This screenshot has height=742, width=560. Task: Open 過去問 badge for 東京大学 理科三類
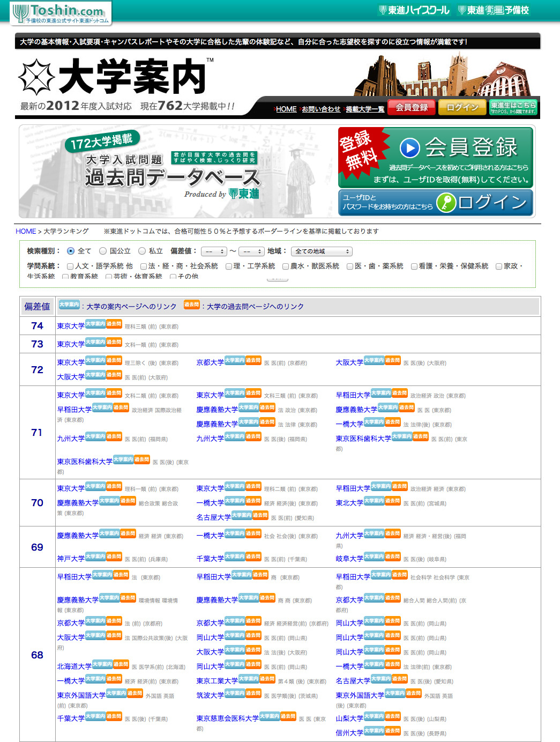point(114,324)
